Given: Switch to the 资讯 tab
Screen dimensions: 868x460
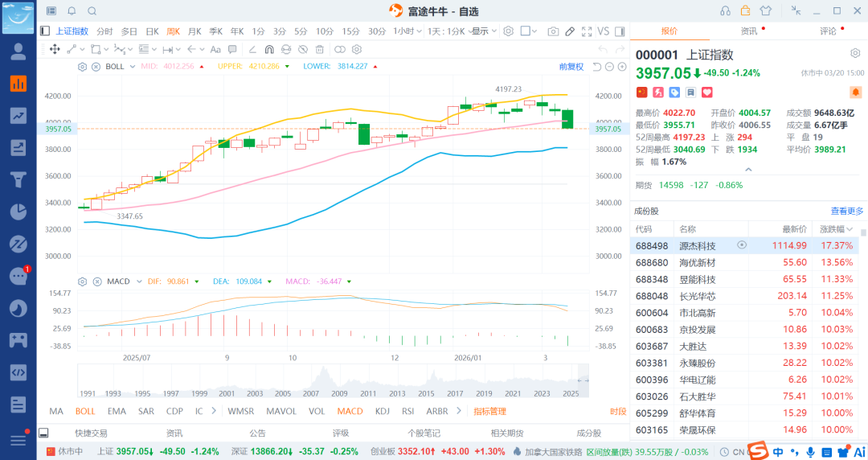Looking at the screenshot, I should (x=748, y=31).
